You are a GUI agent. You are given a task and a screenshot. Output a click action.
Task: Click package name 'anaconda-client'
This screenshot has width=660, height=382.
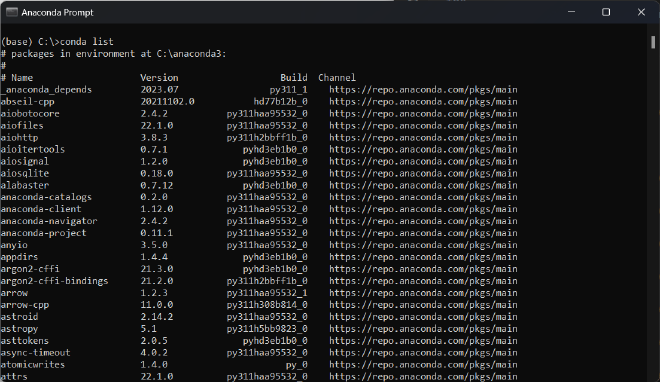41,209
